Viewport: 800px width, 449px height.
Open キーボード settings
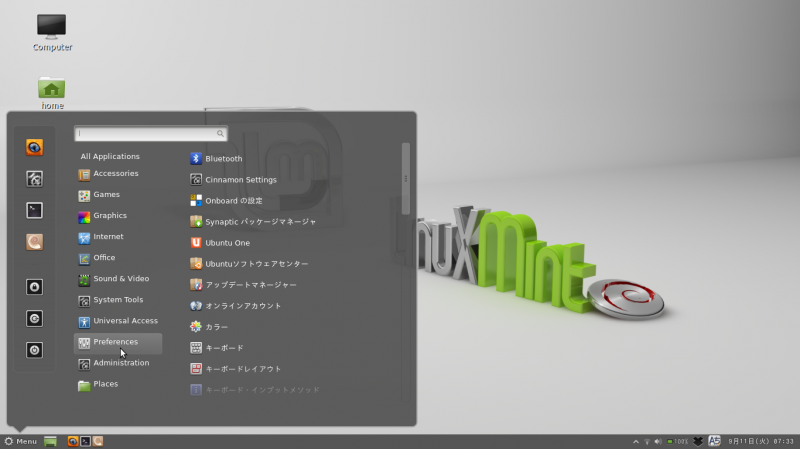(217, 348)
